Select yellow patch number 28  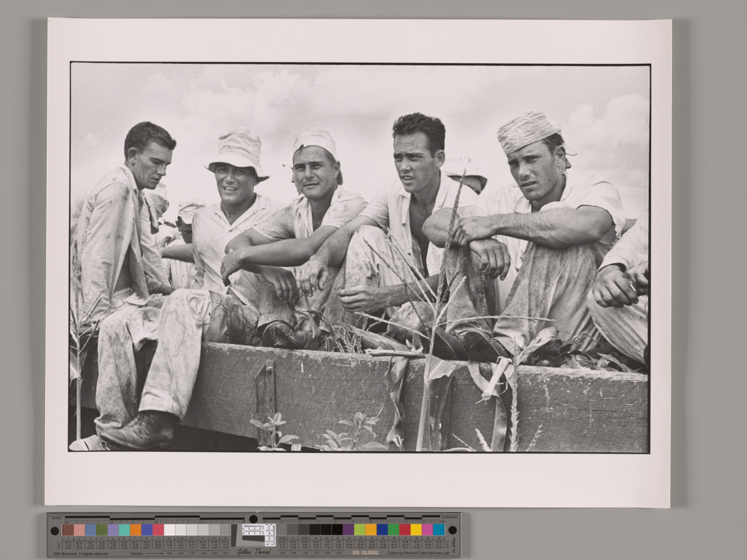click(416, 530)
